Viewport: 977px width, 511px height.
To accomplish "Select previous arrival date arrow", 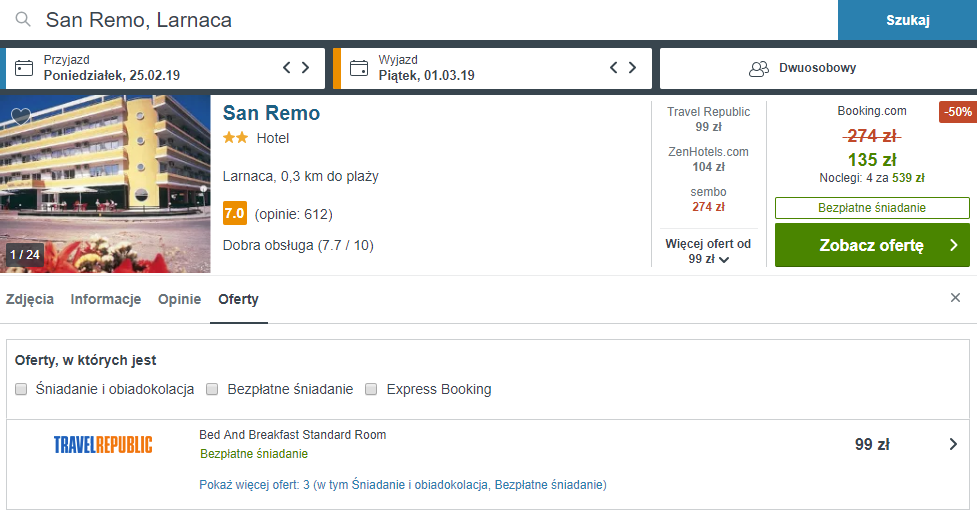I will click(x=287, y=67).
